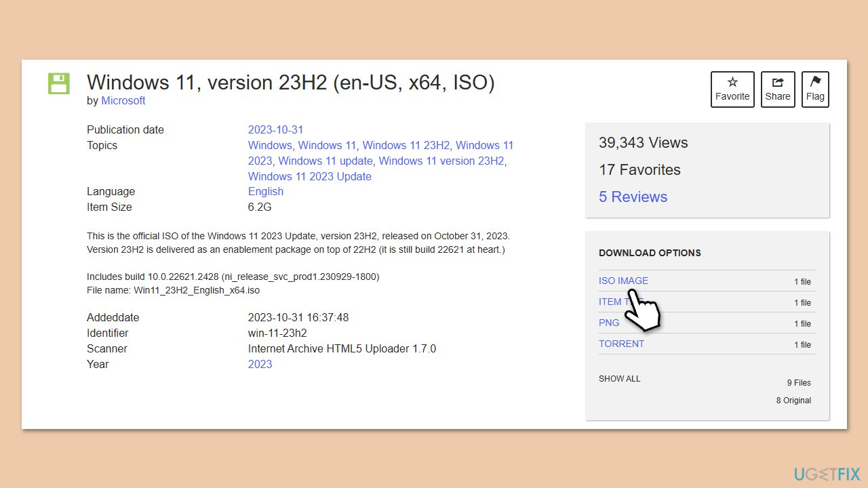Open the Share button

pyautogui.click(x=778, y=89)
